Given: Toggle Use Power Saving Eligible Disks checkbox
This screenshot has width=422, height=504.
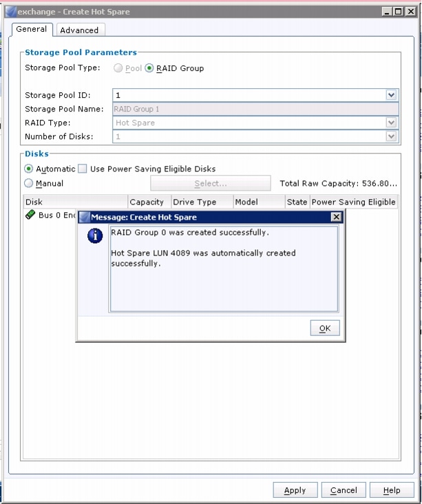Looking at the screenshot, I should click(x=83, y=169).
